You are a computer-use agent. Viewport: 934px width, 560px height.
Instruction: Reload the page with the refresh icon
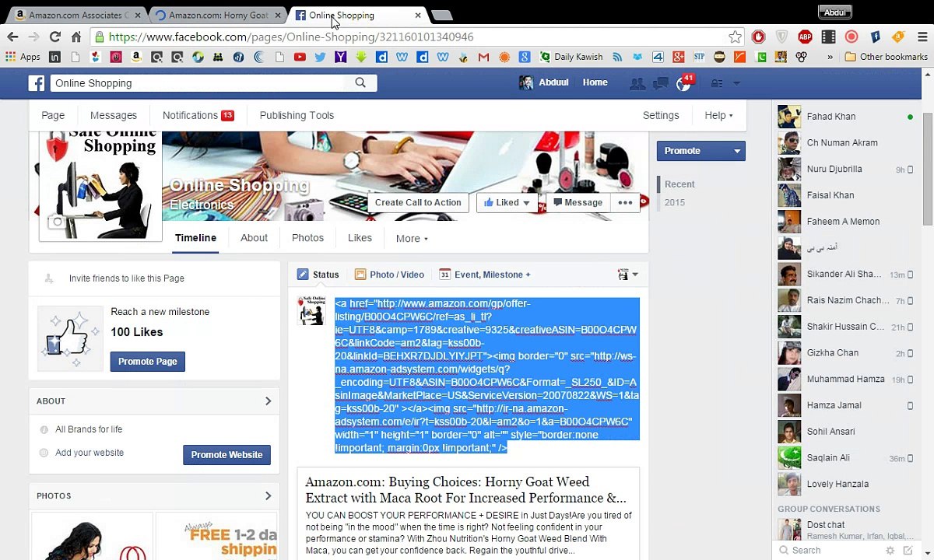[54, 37]
